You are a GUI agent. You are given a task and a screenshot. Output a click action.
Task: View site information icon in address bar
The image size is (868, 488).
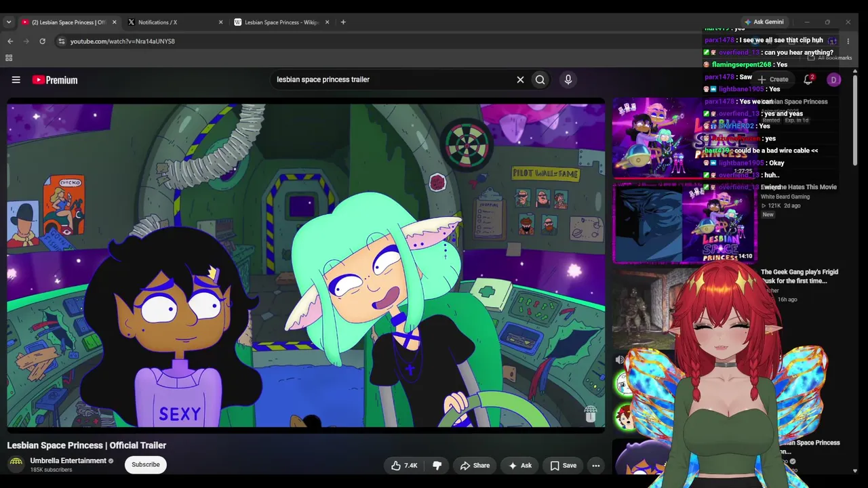point(61,41)
